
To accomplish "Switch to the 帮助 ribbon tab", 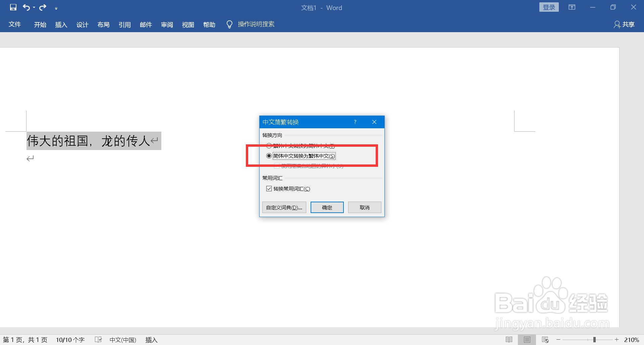I will (209, 24).
